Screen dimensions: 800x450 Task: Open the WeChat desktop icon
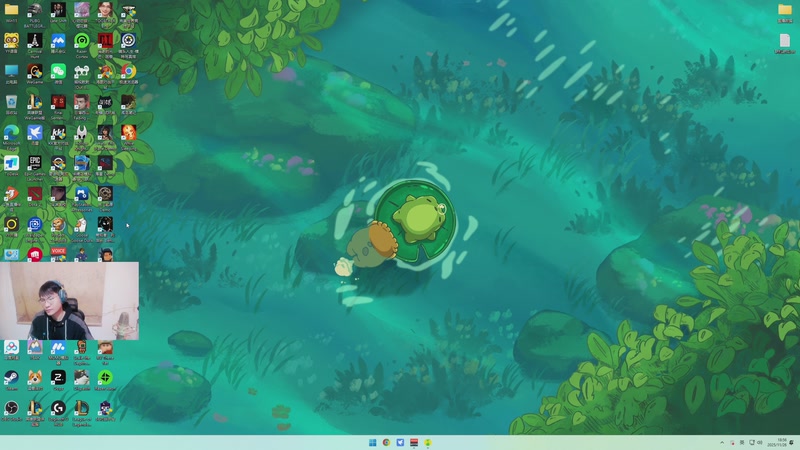point(58,72)
